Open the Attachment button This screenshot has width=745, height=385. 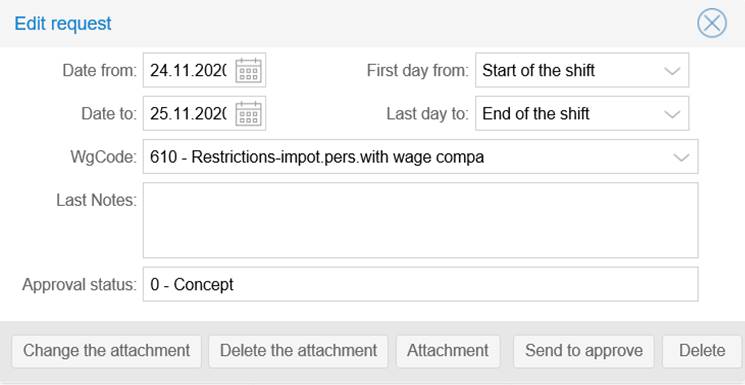coord(448,351)
